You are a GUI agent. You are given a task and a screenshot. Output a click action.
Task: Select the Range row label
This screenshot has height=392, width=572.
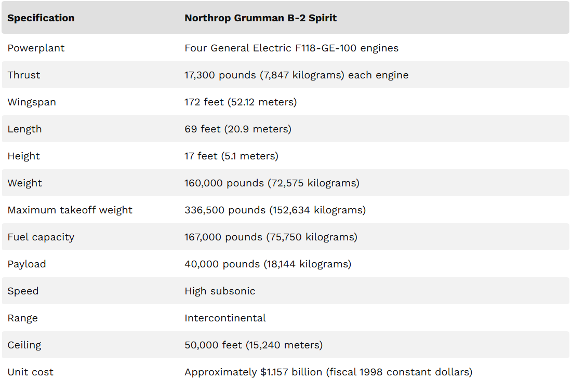(x=23, y=318)
